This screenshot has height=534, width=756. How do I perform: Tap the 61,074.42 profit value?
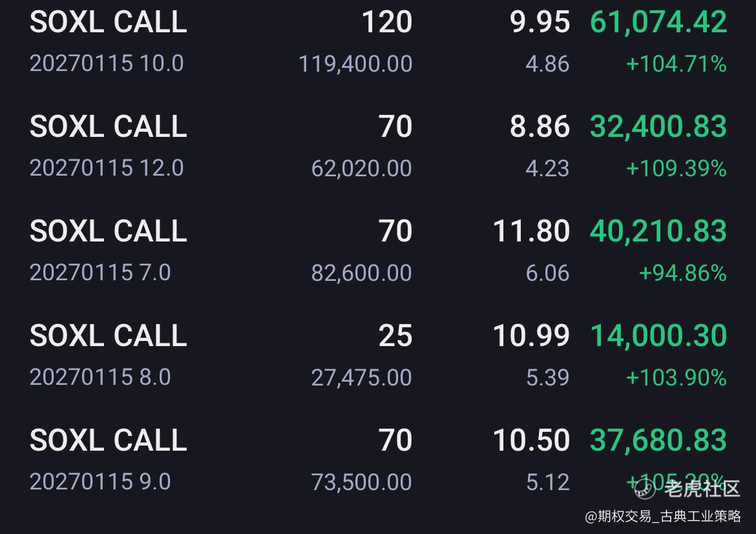pyautogui.click(x=658, y=22)
